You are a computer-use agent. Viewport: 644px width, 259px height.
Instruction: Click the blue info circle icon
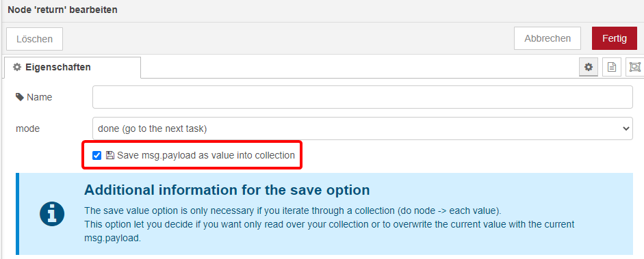coord(52,213)
